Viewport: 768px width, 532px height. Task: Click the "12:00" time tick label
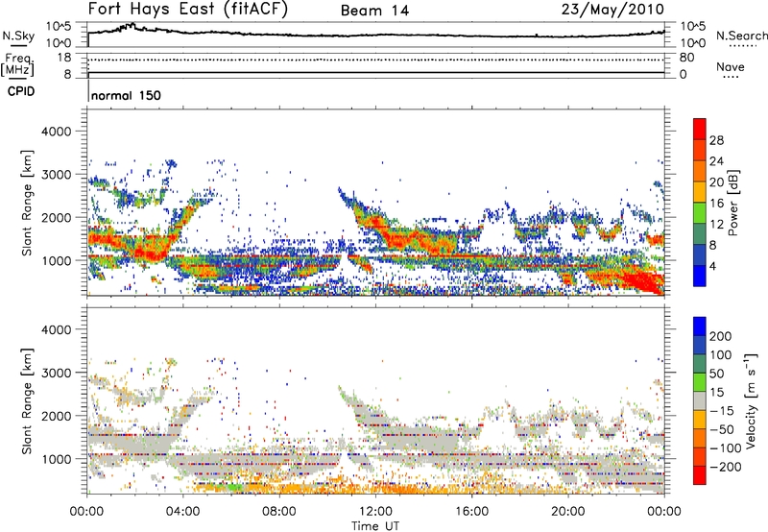pos(375,512)
